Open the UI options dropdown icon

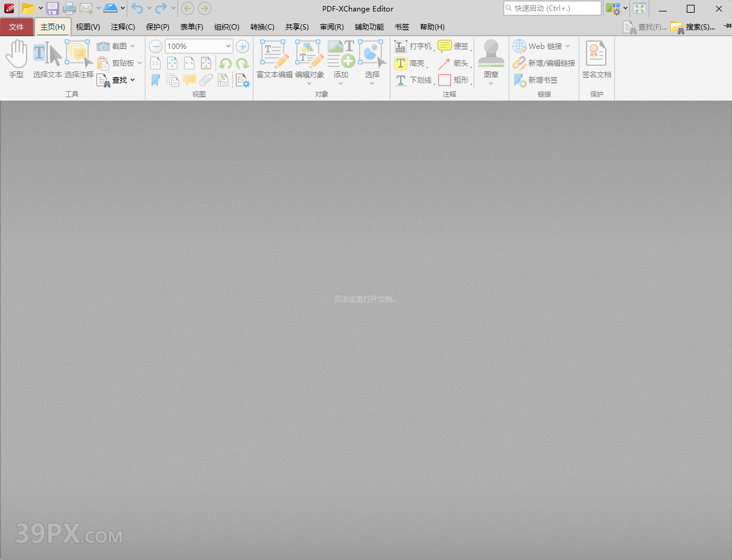[x=617, y=8]
